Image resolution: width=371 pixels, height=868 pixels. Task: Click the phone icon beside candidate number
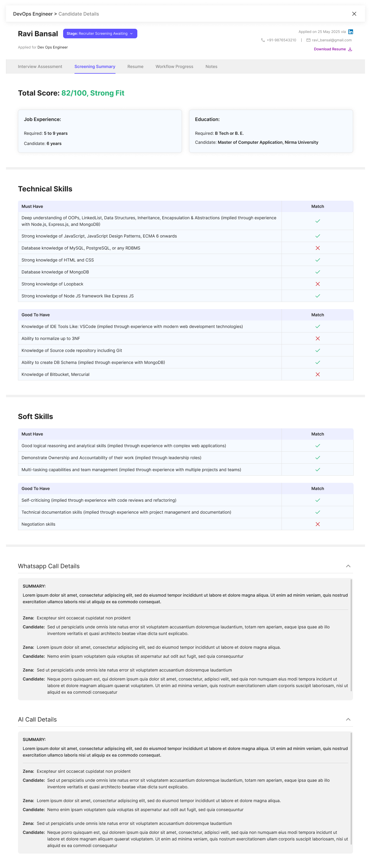[x=263, y=40]
